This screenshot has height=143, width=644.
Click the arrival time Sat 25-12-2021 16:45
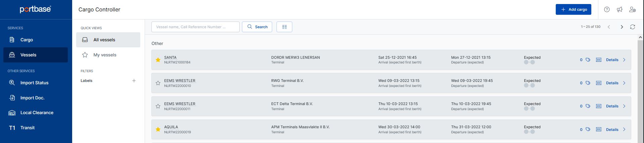(397, 57)
